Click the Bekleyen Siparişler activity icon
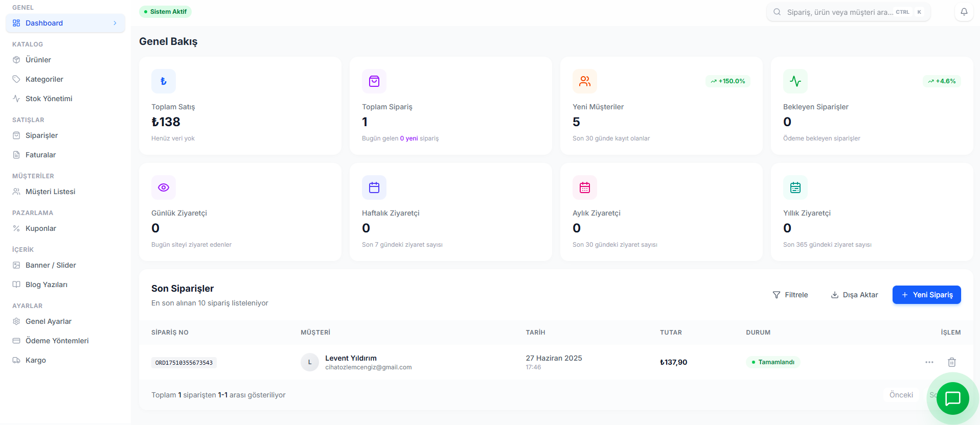980x425 pixels. tap(795, 81)
